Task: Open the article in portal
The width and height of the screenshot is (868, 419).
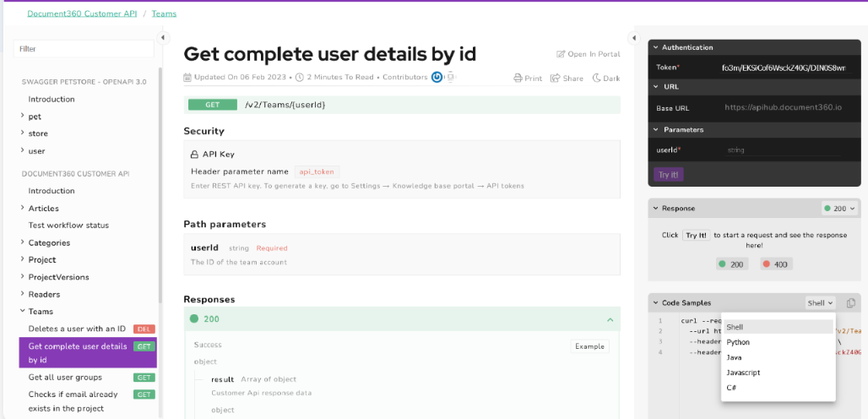Action: point(588,54)
